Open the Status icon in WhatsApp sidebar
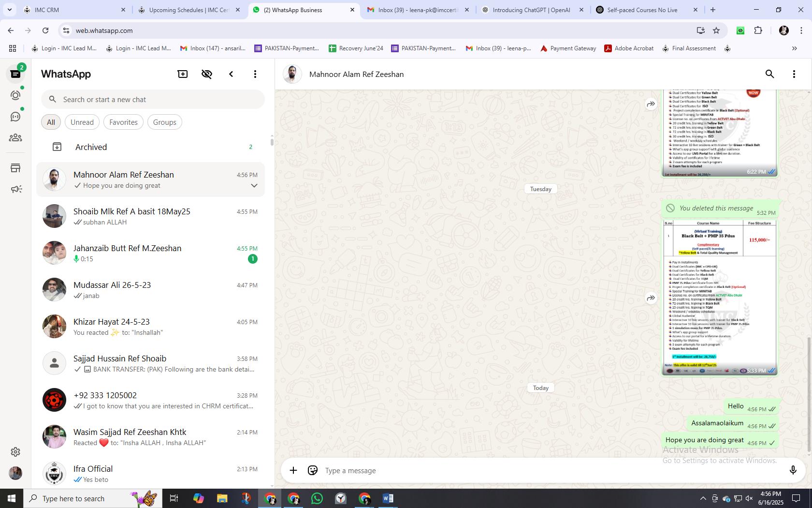 click(15, 95)
